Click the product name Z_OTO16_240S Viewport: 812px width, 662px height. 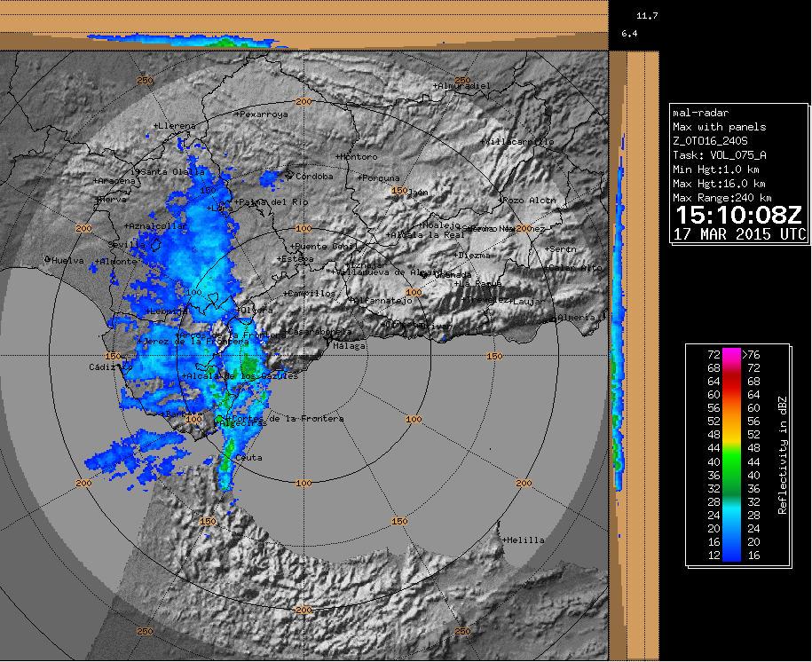coord(710,141)
